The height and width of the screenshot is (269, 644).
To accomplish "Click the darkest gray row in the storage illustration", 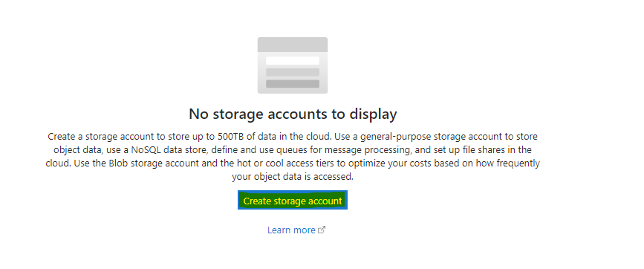I will pos(293,84).
